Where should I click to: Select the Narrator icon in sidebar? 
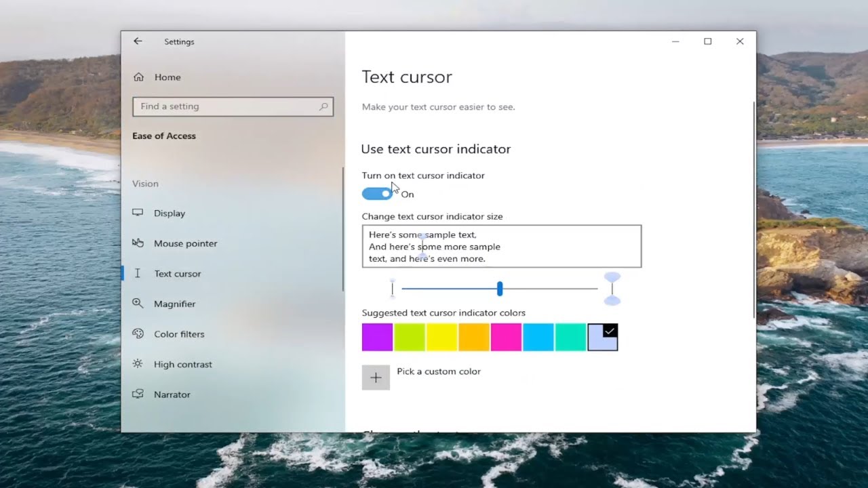(x=138, y=394)
